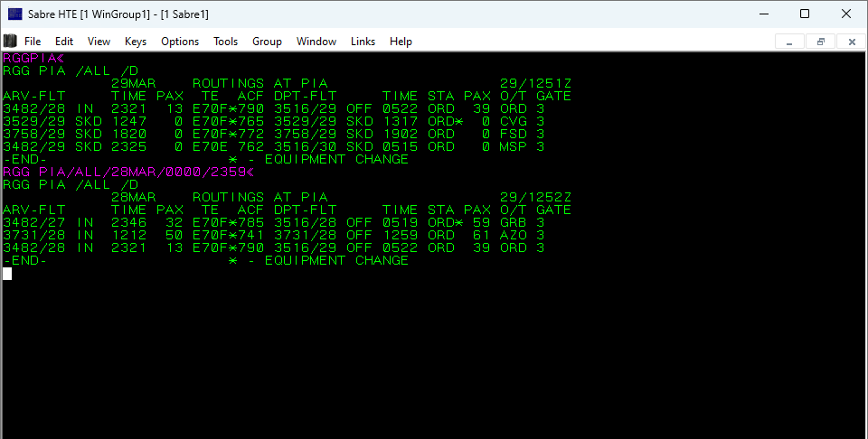868x439 pixels.
Task: Minimize the inner Sabre1 session window
Action: [x=789, y=42]
